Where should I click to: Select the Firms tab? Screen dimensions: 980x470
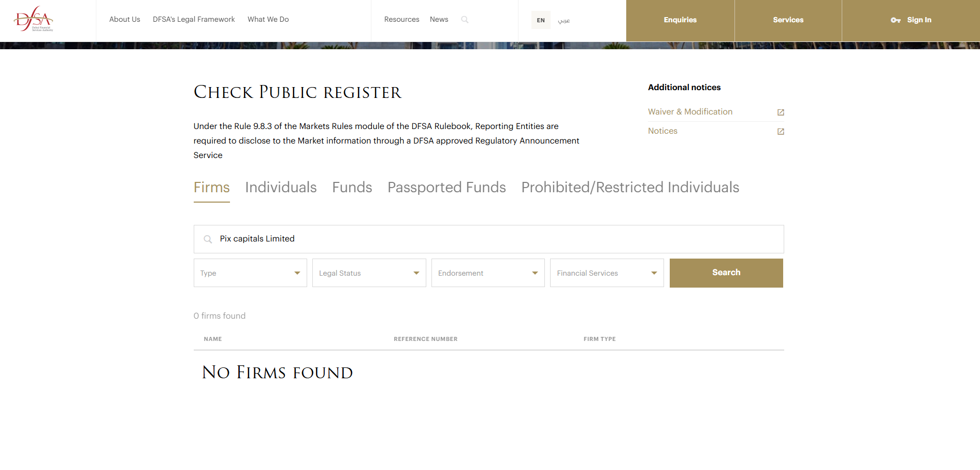tap(212, 188)
